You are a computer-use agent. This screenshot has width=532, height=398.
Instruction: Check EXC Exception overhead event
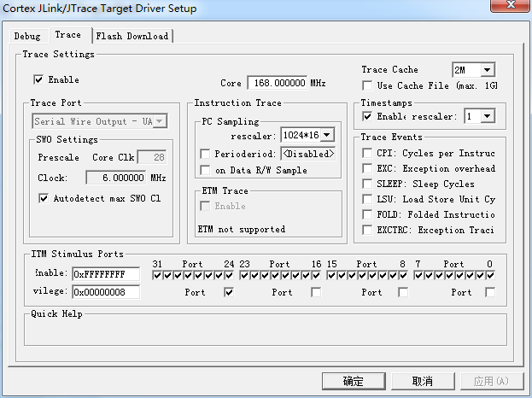coord(367,168)
